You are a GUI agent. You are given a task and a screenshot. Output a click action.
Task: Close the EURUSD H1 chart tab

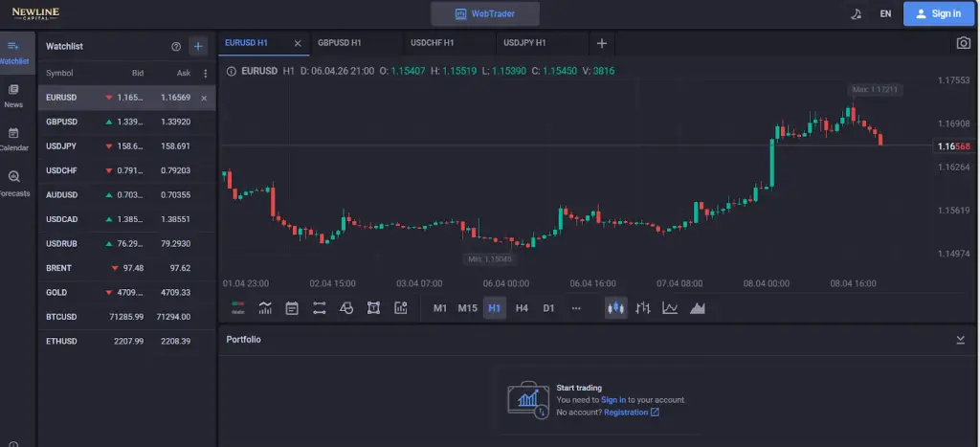(x=298, y=43)
